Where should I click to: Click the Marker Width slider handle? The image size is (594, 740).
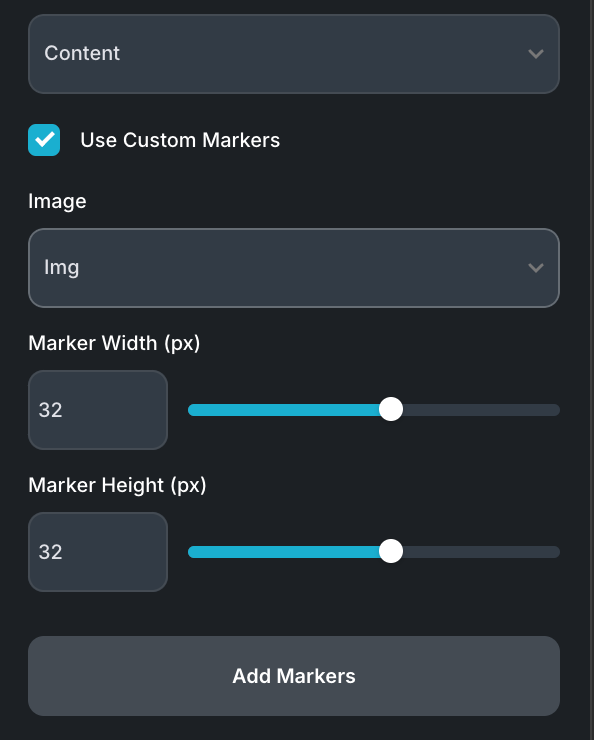[x=391, y=409]
